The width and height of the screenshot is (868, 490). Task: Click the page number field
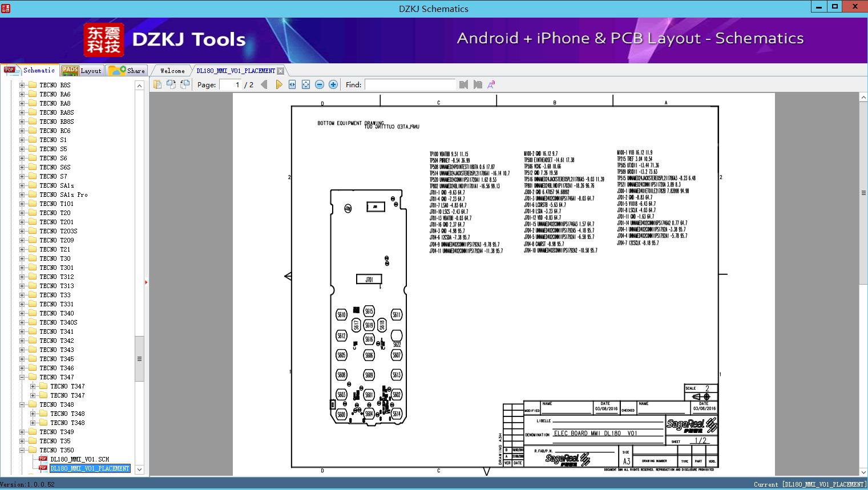point(230,84)
